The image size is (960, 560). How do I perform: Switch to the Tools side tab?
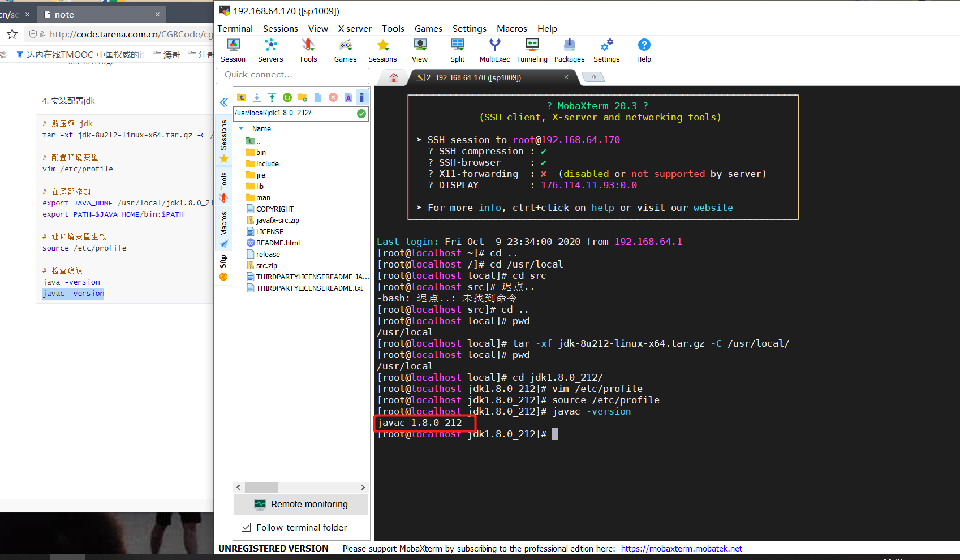pos(224,187)
